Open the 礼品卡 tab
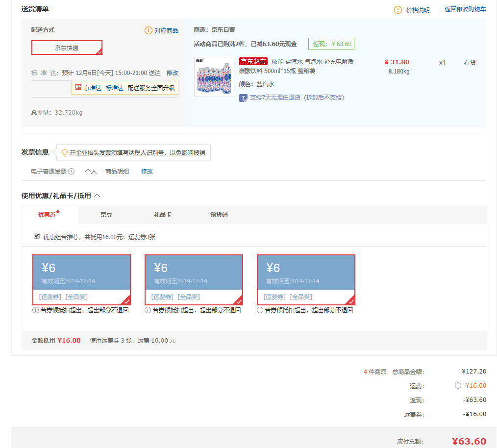Image resolution: width=497 pixels, height=448 pixels. [x=163, y=215]
